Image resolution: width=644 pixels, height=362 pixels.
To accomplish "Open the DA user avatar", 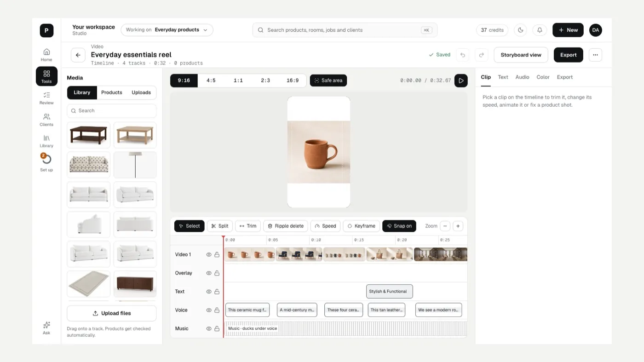I will click(x=596, y=30).
